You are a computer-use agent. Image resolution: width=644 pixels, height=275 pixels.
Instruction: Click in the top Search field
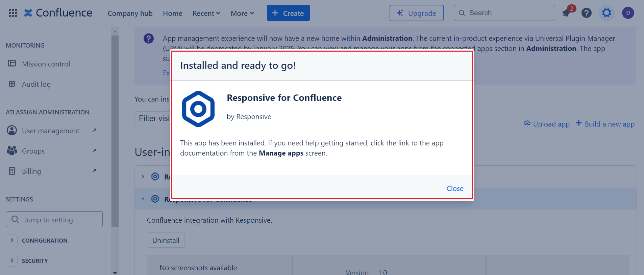[504, 13]
